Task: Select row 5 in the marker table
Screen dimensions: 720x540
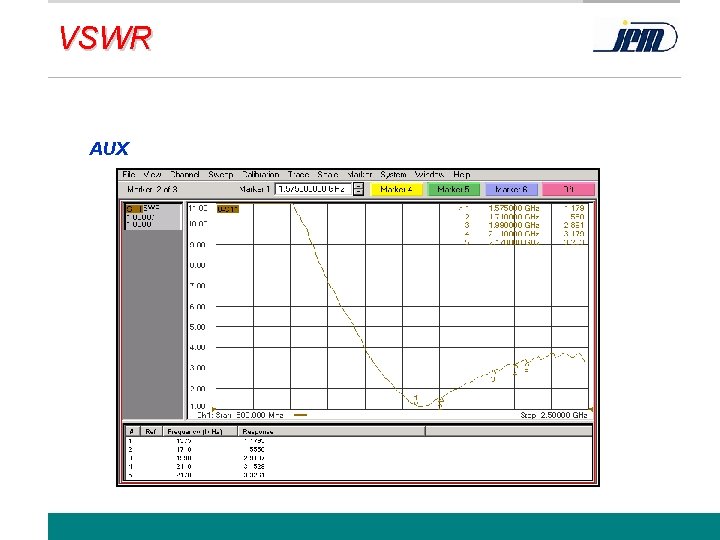Action: coord(358,475)
